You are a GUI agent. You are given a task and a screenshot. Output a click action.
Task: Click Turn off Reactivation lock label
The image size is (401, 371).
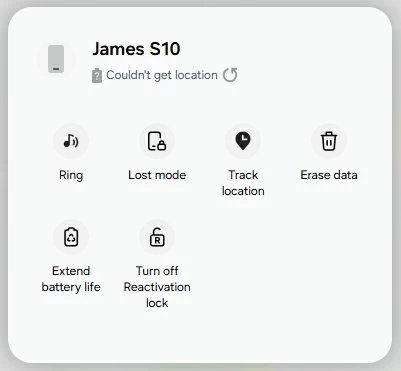pyautogui.click(x=157, y=287)
